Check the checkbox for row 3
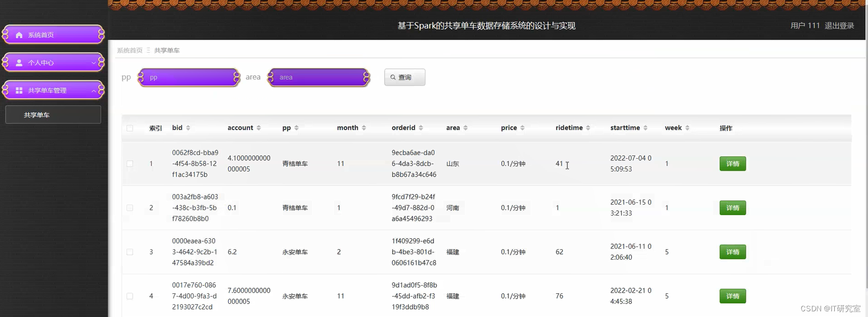Screen dimensions: 868x317 pyautogui.click(x=130, y=252)
